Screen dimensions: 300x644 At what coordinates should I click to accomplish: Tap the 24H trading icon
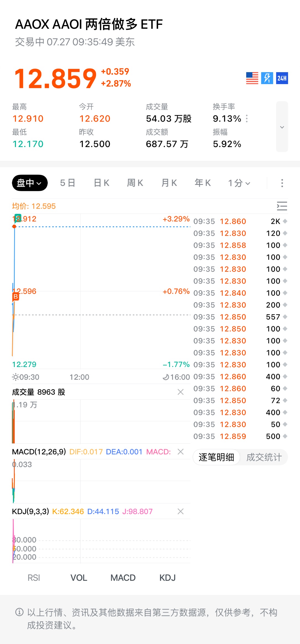point(282,78)
